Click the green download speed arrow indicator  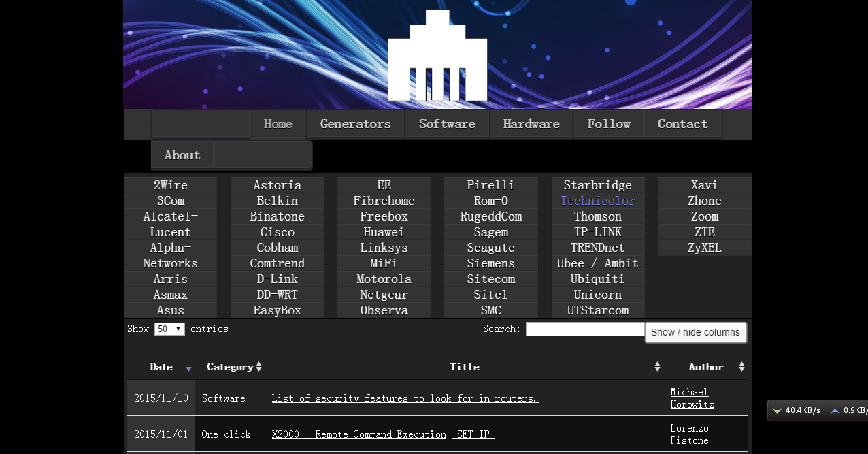(x=777, y=410)
